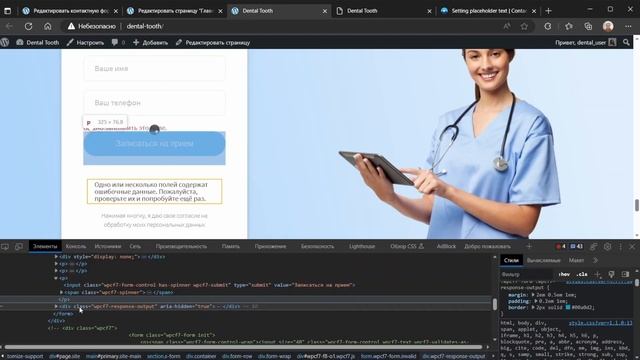Toggle computed styles sidebar icon
640x360 pixels.
(x=625, y=274)
